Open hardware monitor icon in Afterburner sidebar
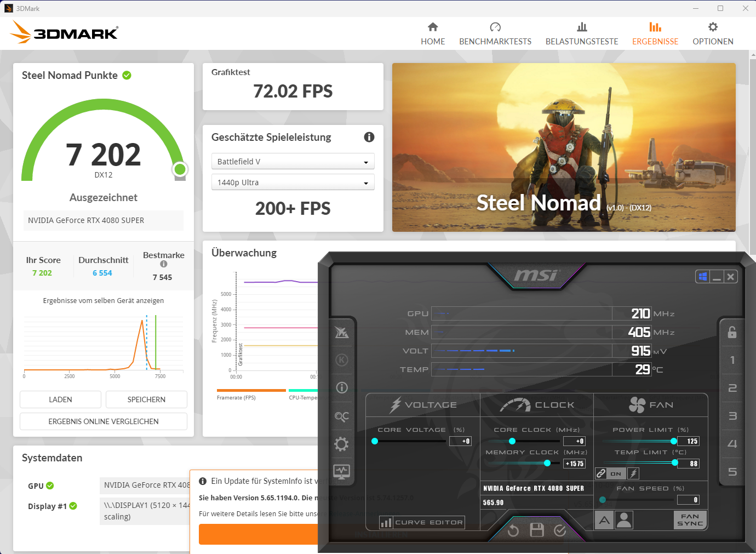The image size is (756, 554). click(342, 471)
